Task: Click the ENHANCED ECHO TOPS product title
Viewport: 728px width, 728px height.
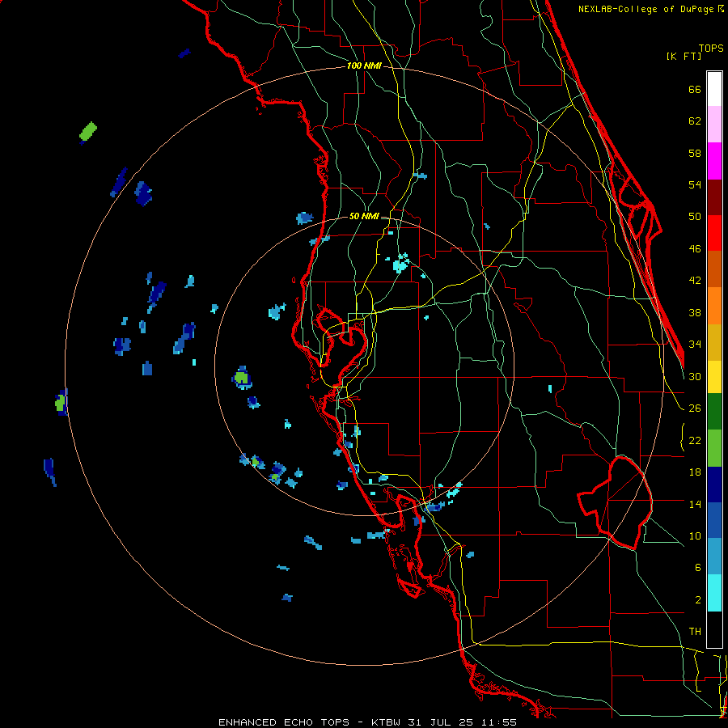Action: pos(284,722)
